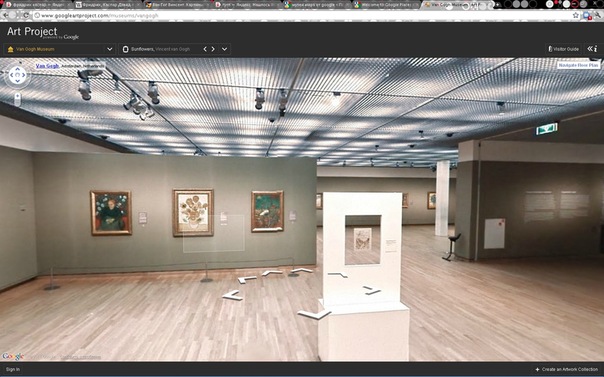Click Navigate Floor Plan link
This screenshot has height=377, width=604.
(x=578, y=65)
